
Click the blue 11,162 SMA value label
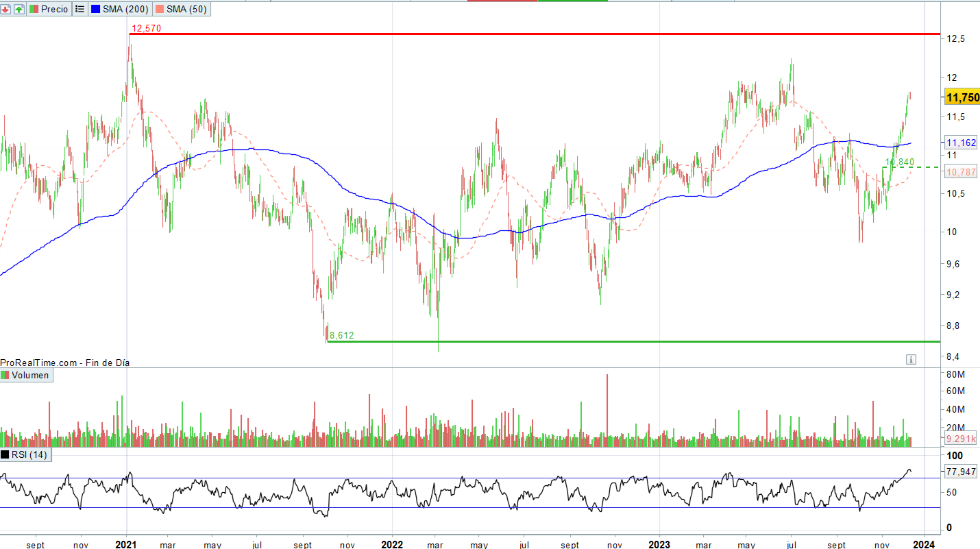pyautogui.click(x=960, y=143)
